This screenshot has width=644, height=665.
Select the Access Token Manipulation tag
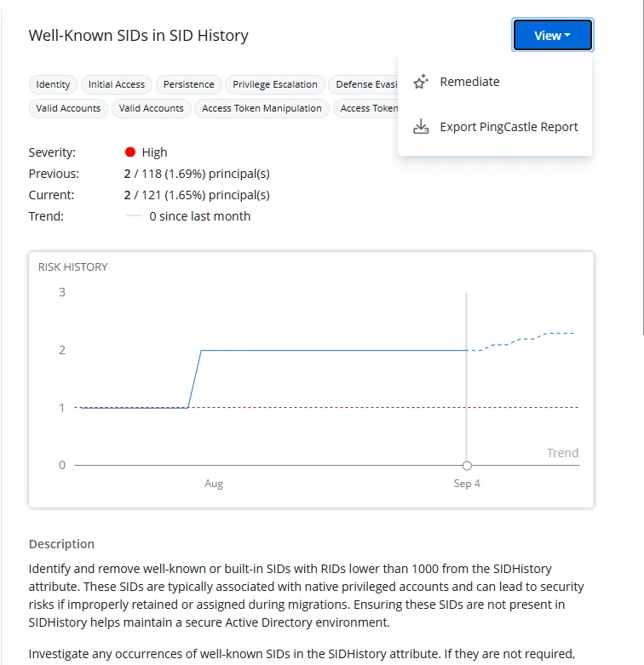262,108
